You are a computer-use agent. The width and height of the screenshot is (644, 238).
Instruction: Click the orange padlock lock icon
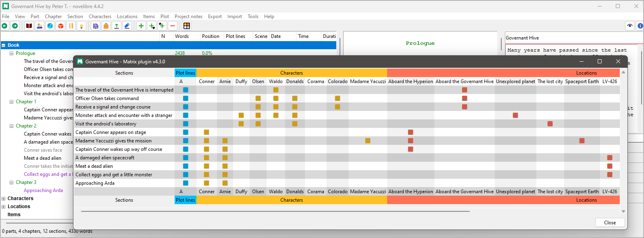[106, 26]
